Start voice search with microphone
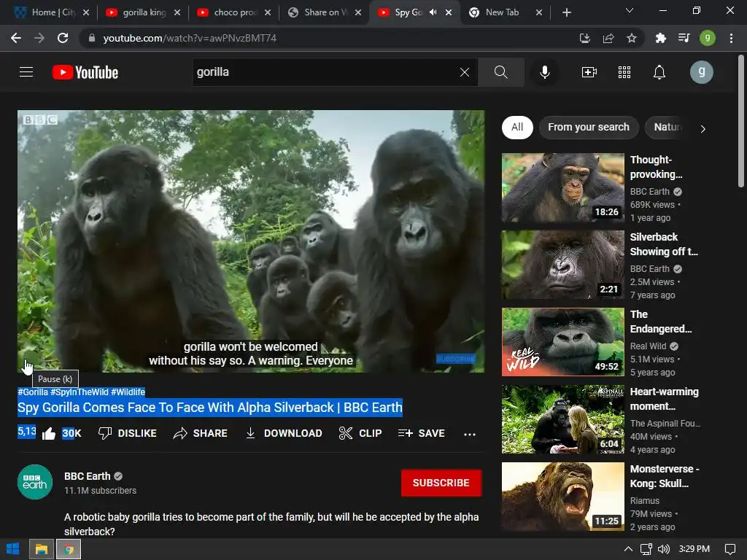This screenshot has width=747, height=560. [544, 72]
